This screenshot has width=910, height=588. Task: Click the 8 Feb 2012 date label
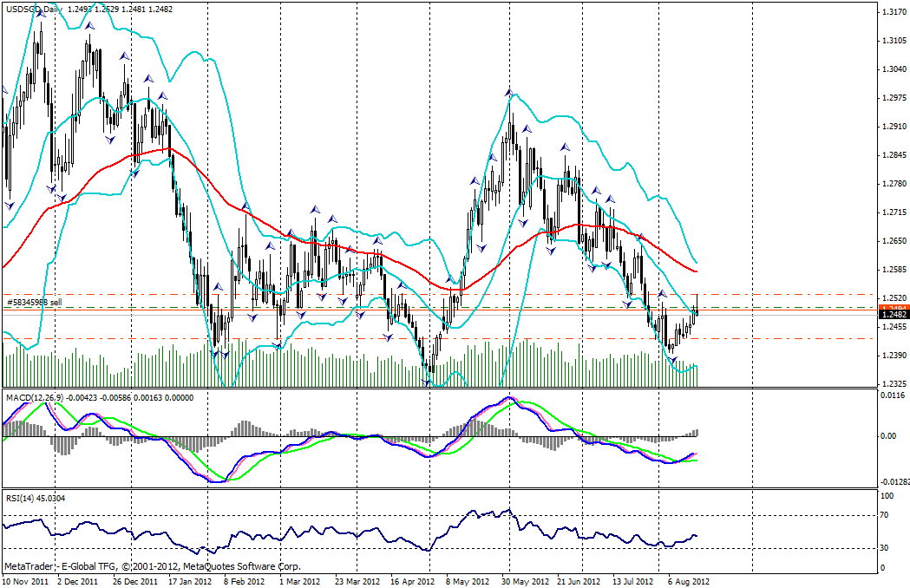pyautogui.click(x=245, y=582)
